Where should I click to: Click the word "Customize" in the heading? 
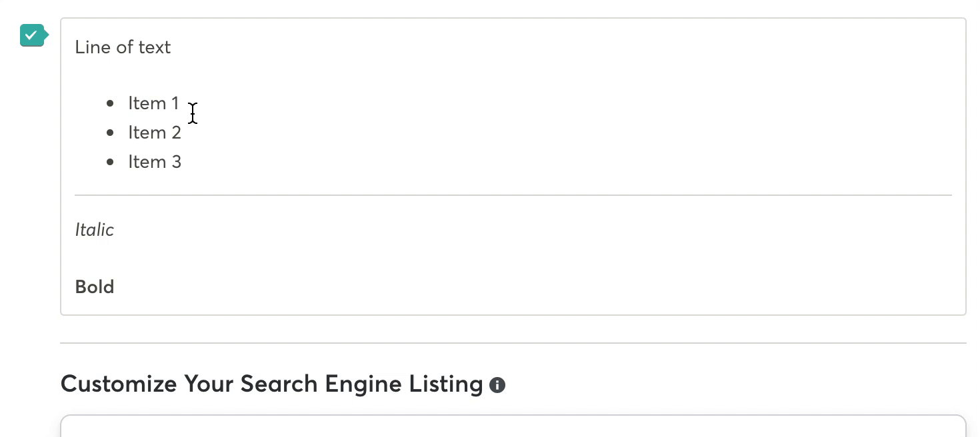coord(119,384)
